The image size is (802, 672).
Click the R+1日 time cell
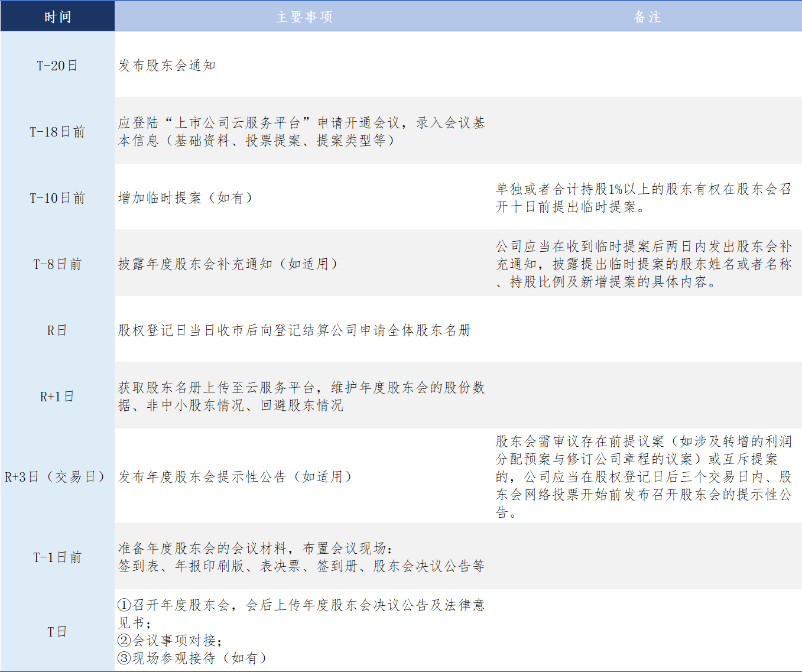coord(57,397)
